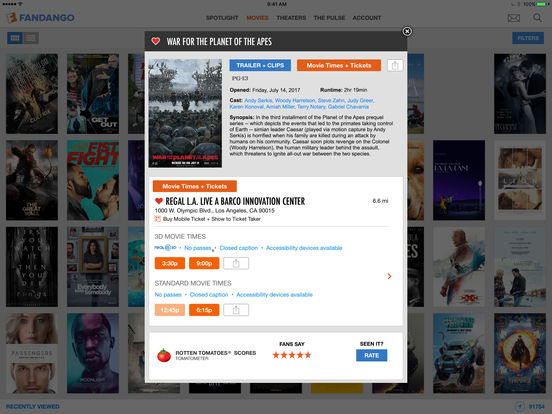Tap lower Movie Times + Tickets button
Viewport: 552px width, 414px height.
click(x=195, y=186)
